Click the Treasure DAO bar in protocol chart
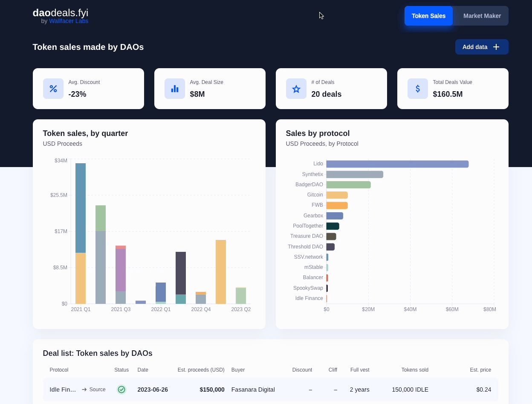 pyautogui.click(x=331, y=237)
